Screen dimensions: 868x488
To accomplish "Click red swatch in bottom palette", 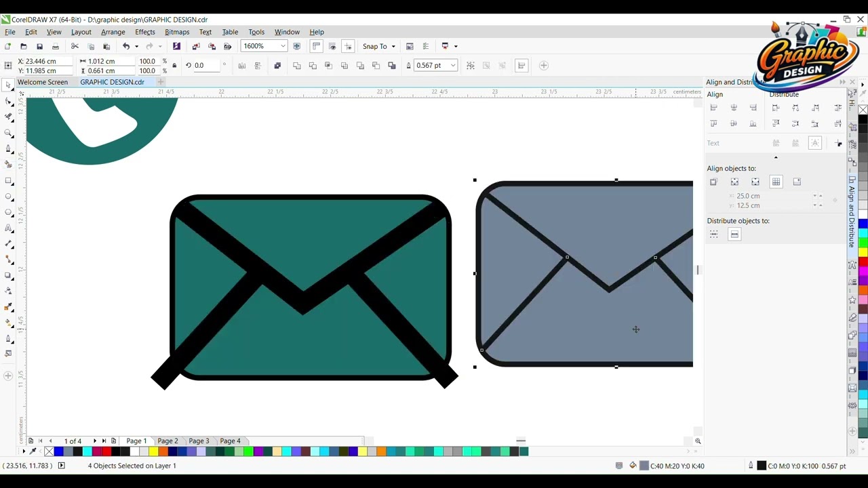I will (x=106, y=451).
